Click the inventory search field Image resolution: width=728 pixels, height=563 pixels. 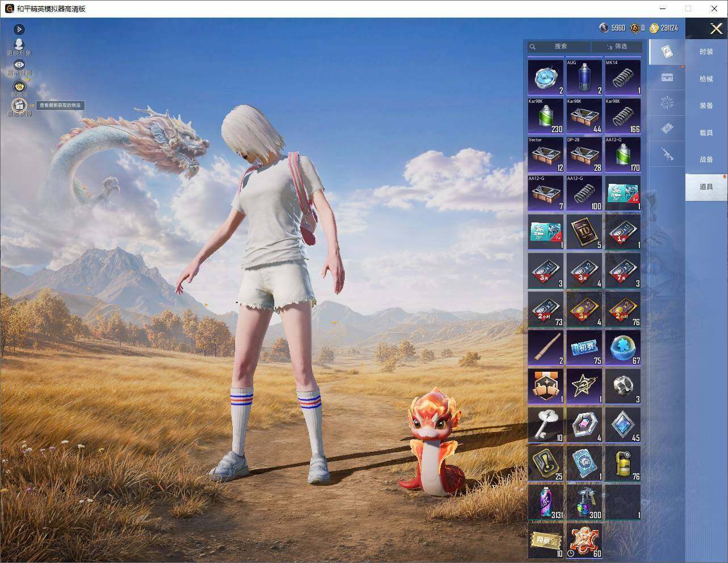(x=559, y=47)
